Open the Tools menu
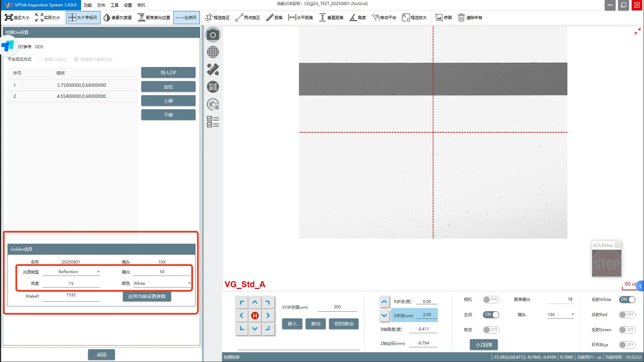The height and width of the screenshot is (362, 644). tap(114, 5)
